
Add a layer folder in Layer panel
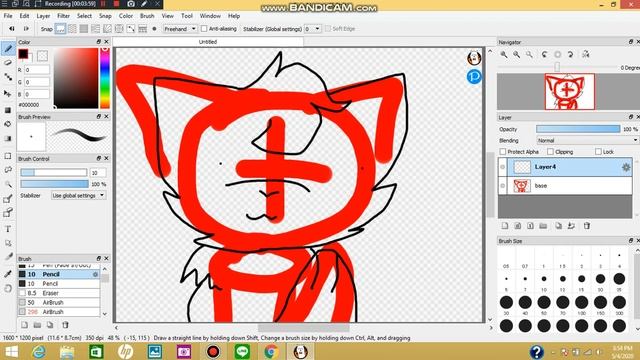tap(543, 226)
